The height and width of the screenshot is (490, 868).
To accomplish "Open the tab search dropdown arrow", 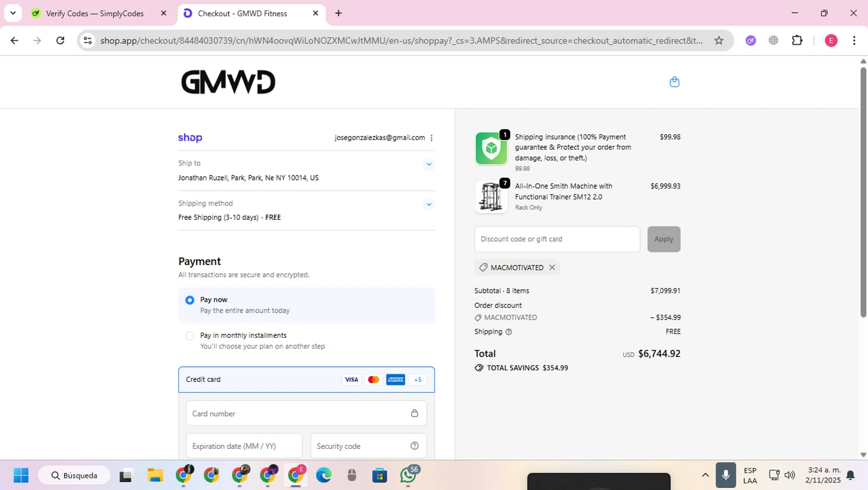I will [13, 13].
